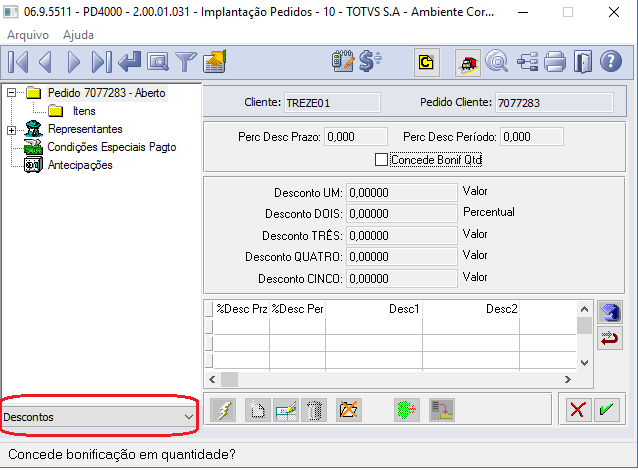Select the Itens tree item
Image resolution: width=638 pixels, height=470 pixels.
[84, 111]
